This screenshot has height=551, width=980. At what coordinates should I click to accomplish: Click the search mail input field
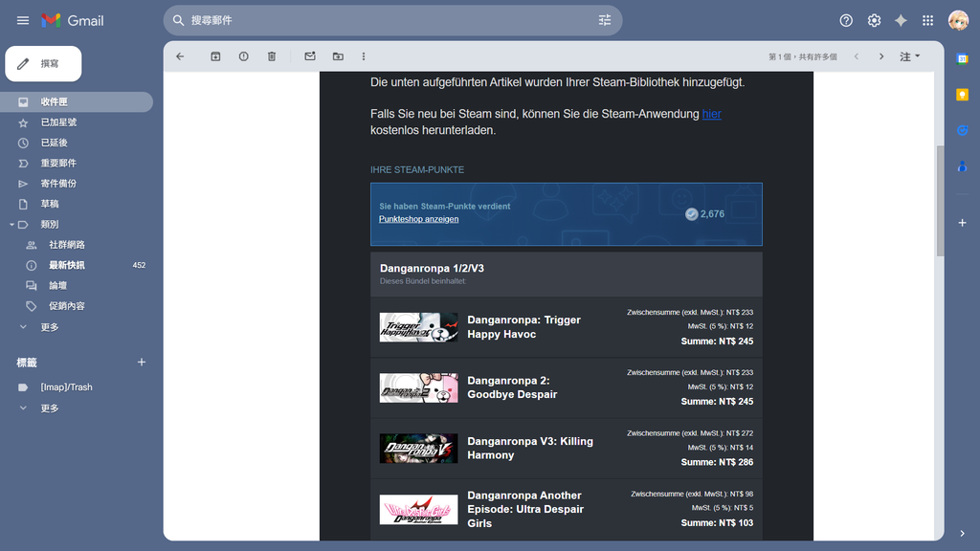pos(390,21)
